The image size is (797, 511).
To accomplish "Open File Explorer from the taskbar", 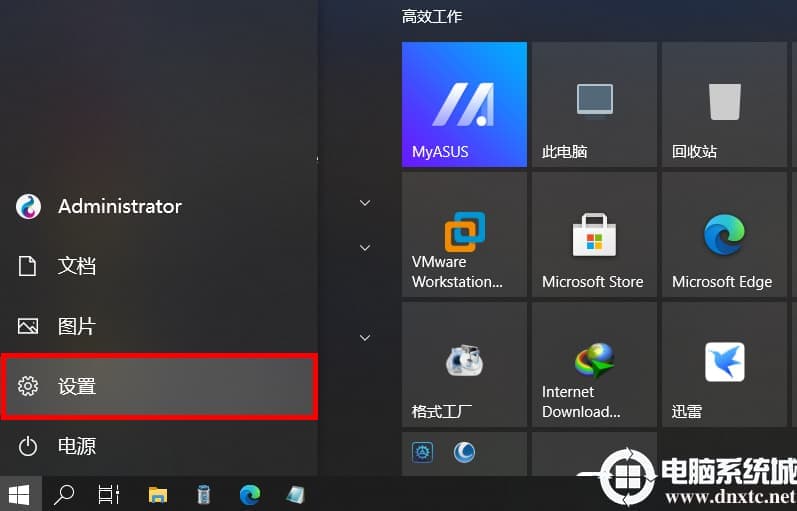I will pyautogui.click(x=158, y=494).
